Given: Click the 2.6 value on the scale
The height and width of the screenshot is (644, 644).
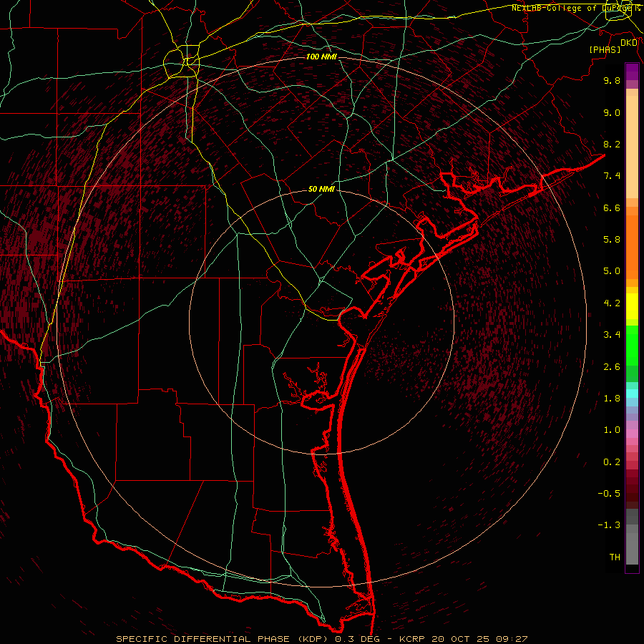Looking at the screenshot, I should [612, 367].
